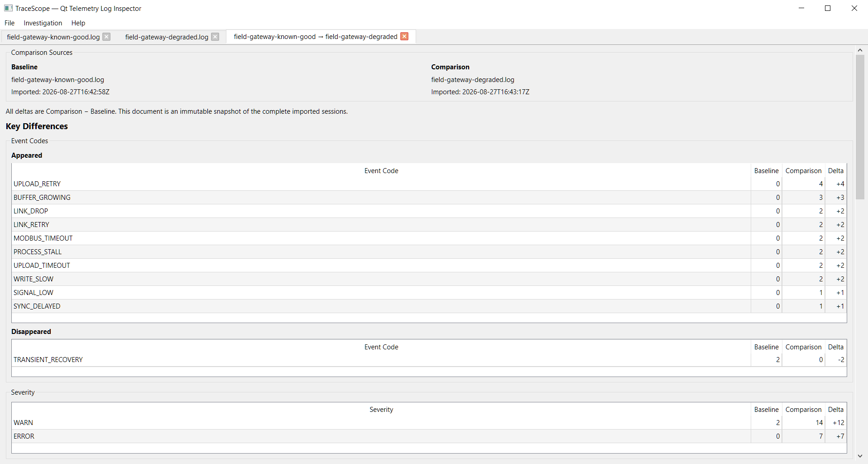Select the UPLOAD_TIMEOUT event code
The image size is (868, 464).
(x=42, y=266)
